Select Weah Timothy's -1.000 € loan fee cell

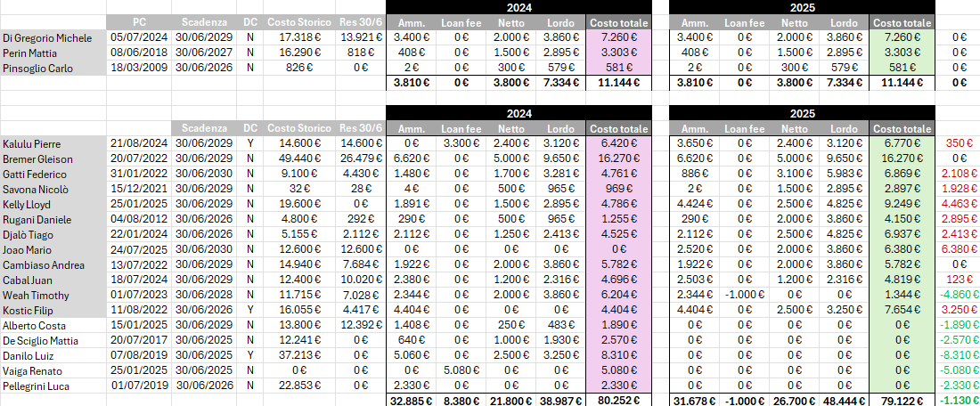(x=745, y=295)
